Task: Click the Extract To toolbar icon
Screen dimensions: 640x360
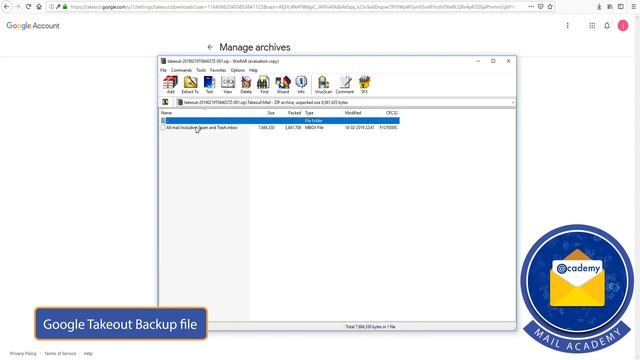Action: (x=190, y=84)
